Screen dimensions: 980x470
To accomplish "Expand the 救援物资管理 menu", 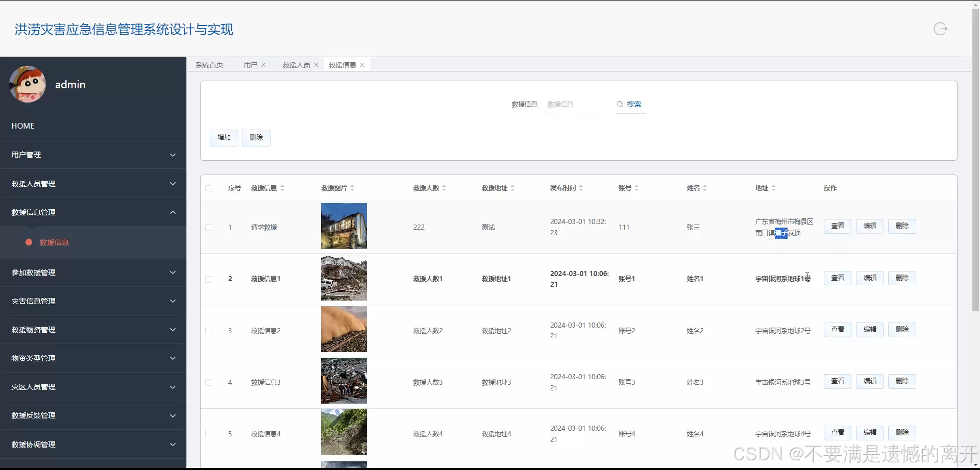I will 93,330.
